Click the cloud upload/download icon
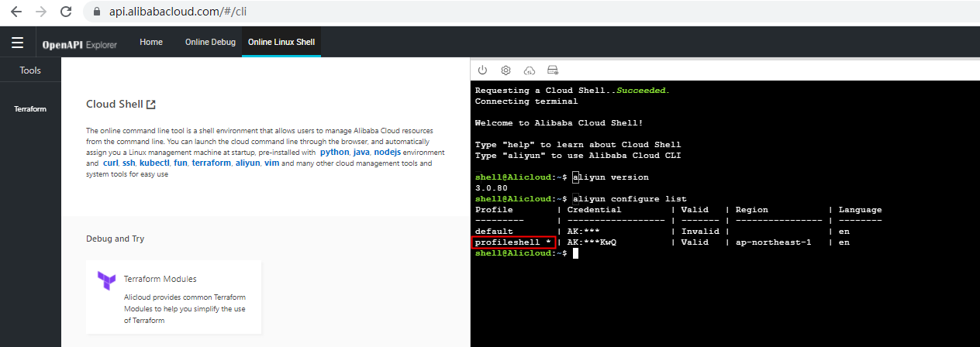 (x=530, y=70)
